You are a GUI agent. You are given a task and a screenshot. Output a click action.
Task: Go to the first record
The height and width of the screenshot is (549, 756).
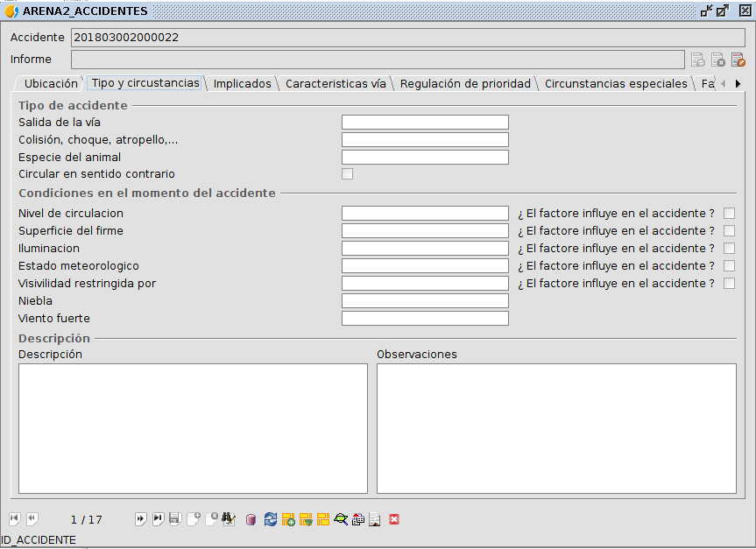coord(14,519)
